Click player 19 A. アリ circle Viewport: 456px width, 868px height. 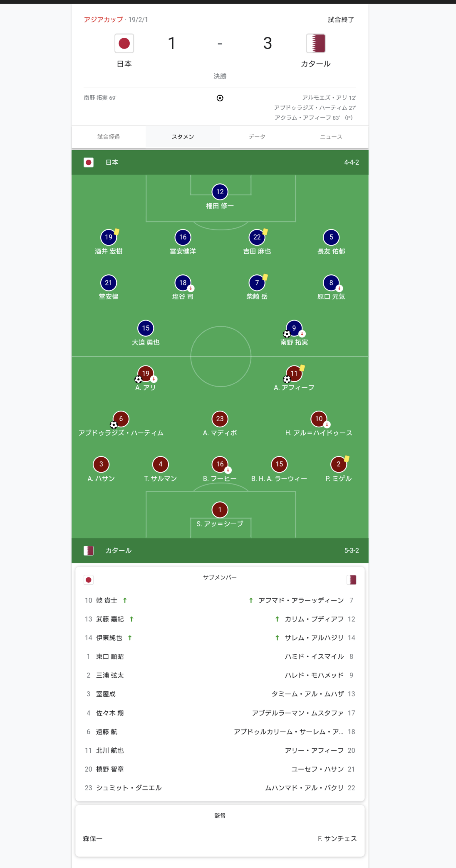(x=146, y=373)
